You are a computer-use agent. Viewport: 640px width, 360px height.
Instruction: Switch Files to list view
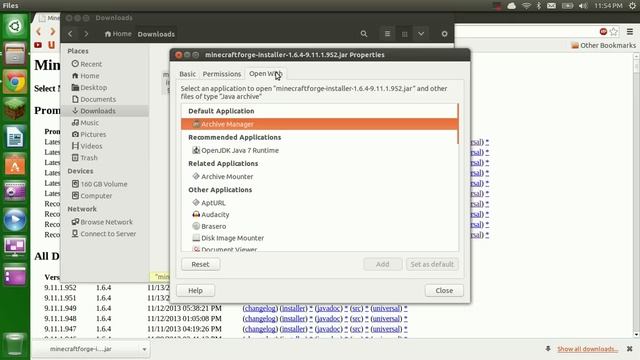(x=387, y=34)
